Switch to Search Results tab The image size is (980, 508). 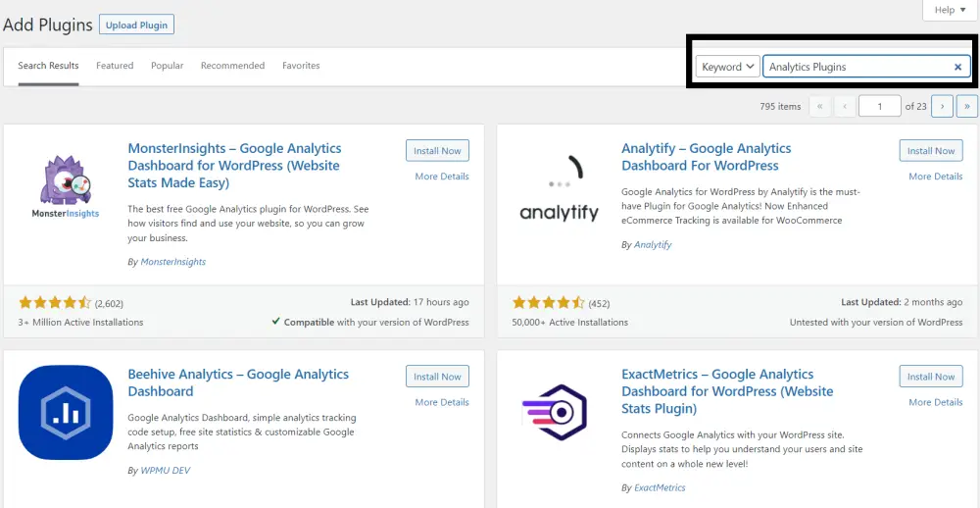(48, 66)
